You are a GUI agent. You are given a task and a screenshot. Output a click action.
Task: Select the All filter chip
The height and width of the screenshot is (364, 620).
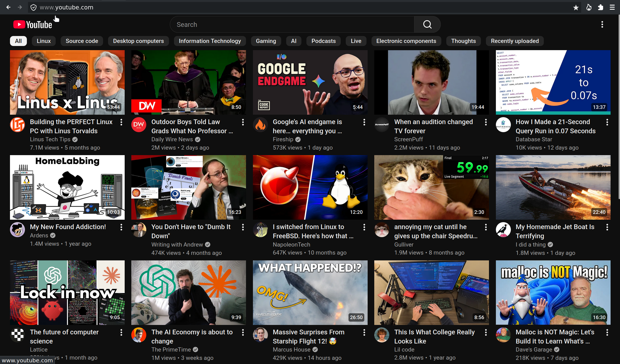coord(18,41)
